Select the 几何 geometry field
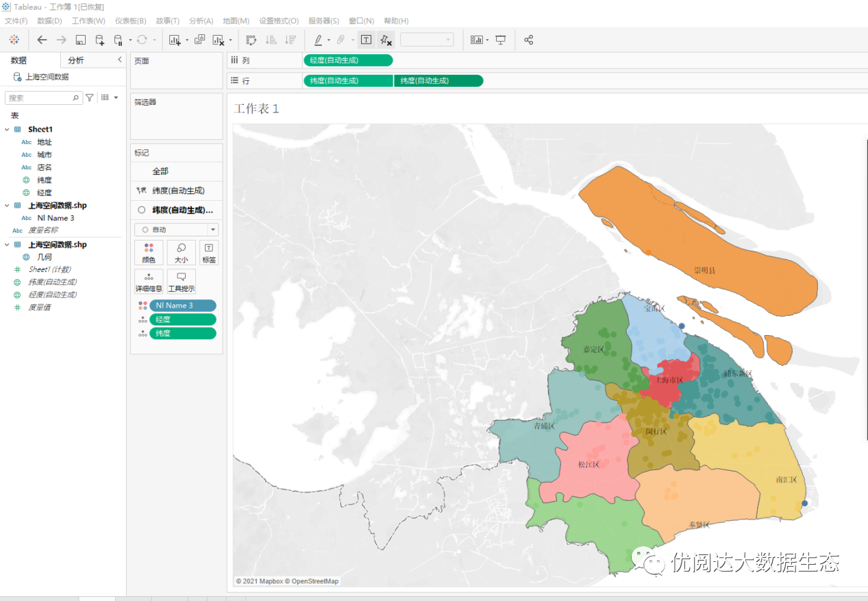The image size is (868, 601). [45, 257]
